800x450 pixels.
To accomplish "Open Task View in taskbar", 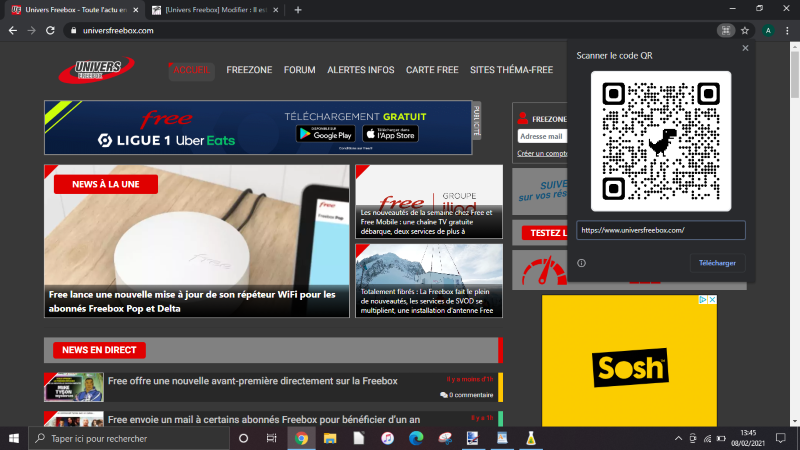I will pyautogui.click(x=271, y=438).
